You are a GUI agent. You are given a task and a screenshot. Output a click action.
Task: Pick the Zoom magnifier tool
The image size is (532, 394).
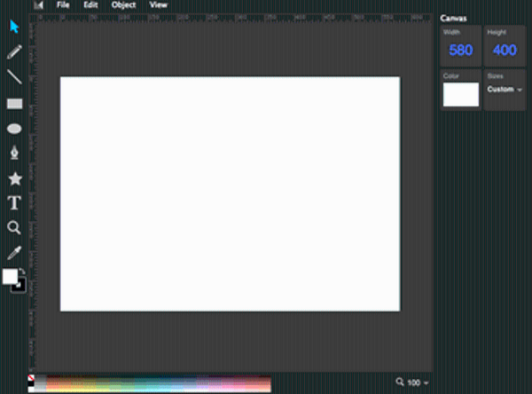click(x=14, y=227)
